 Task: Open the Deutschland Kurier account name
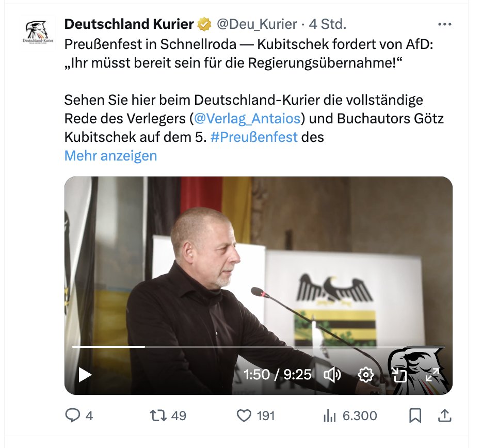[x=129, y=24]
